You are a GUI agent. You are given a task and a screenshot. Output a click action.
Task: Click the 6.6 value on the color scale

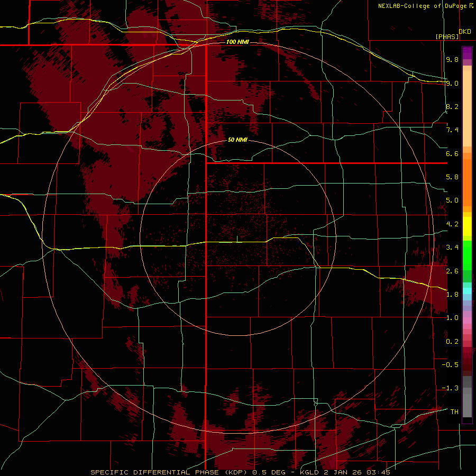click(x=452, y=153)
